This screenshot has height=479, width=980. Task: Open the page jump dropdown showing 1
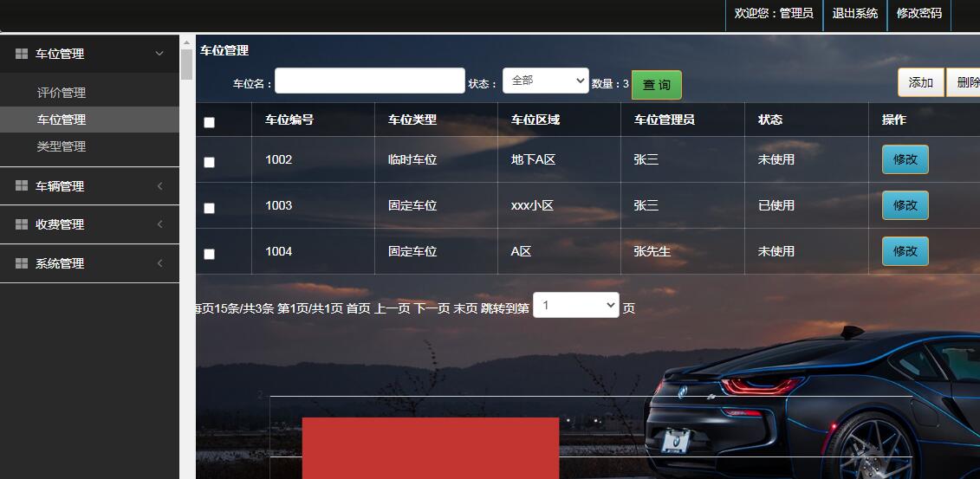(575, 305)
